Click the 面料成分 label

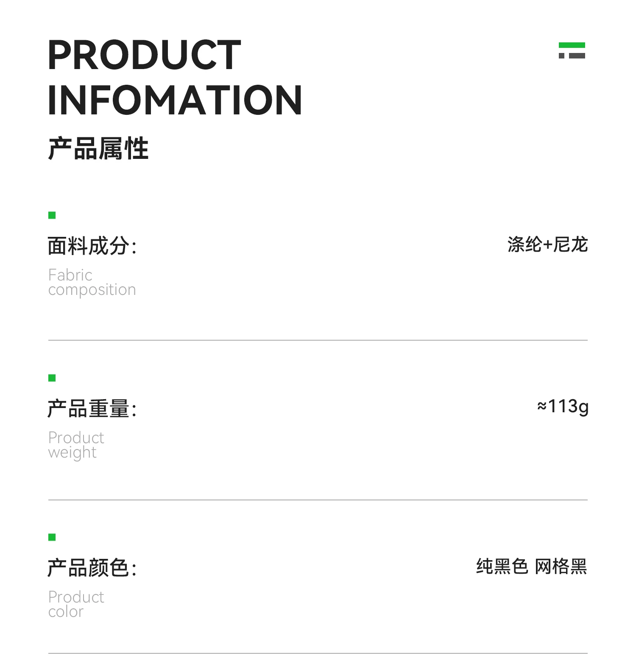point(92,246)
